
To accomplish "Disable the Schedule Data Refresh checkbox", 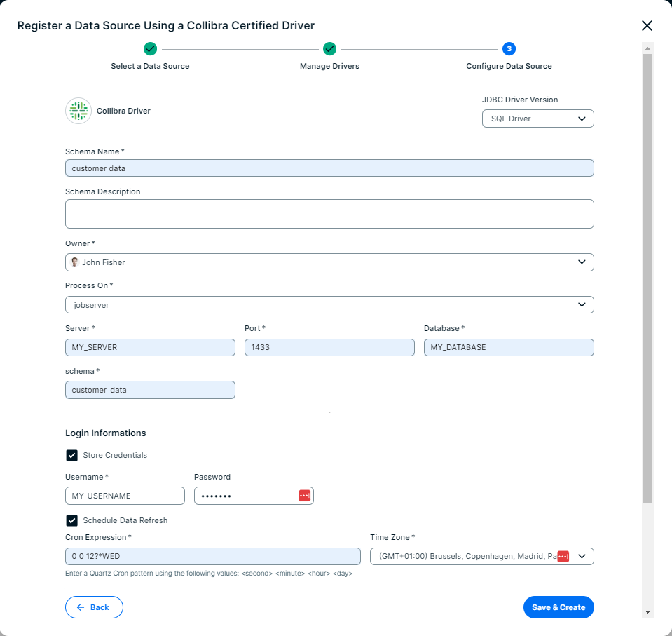I will [x=72, y=521].
